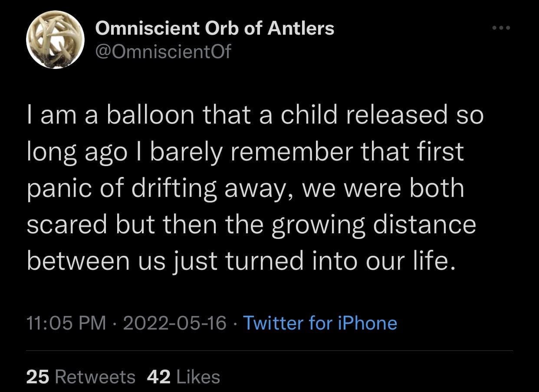
Task: Open the Twitter for iPhone source link
Action: pos(320,323)
